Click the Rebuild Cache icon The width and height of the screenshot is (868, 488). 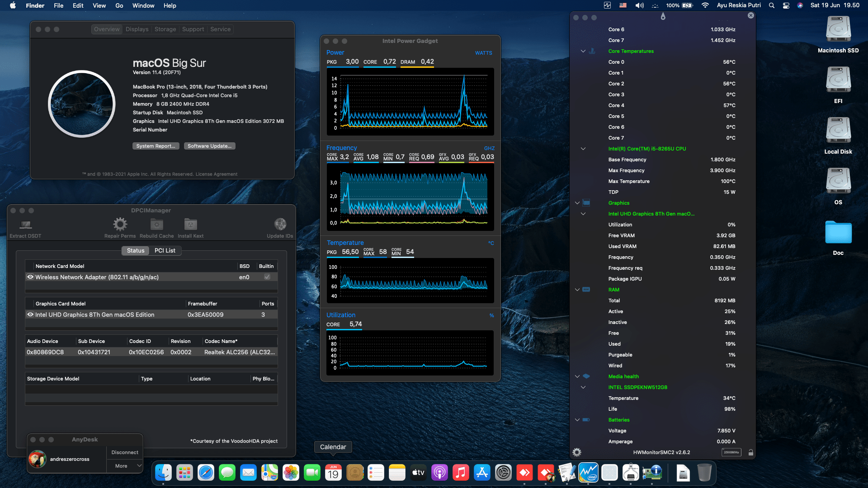[x=156, y=224]
